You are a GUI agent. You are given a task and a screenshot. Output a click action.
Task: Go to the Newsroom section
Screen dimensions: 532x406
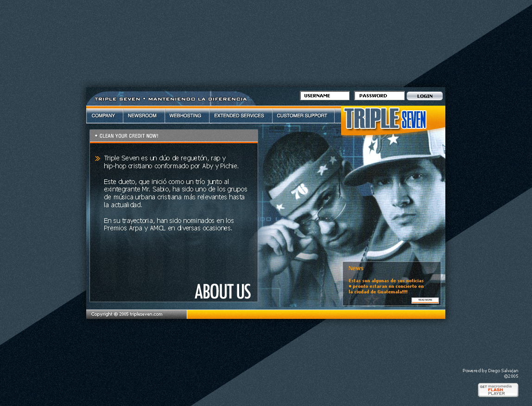142,116
